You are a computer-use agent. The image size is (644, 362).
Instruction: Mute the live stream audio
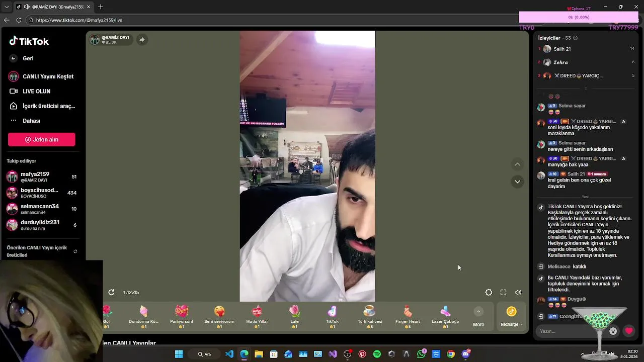[x=518, y=292]
